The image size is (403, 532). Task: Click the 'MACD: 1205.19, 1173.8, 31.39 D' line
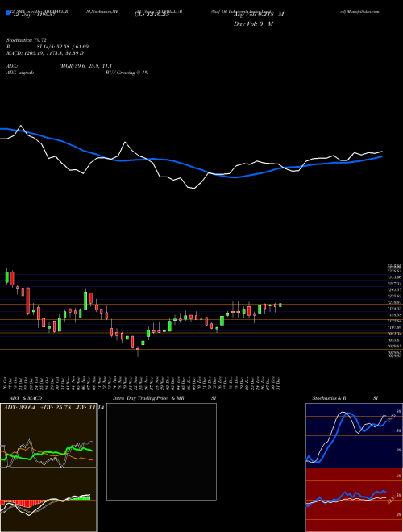(45, 53)
